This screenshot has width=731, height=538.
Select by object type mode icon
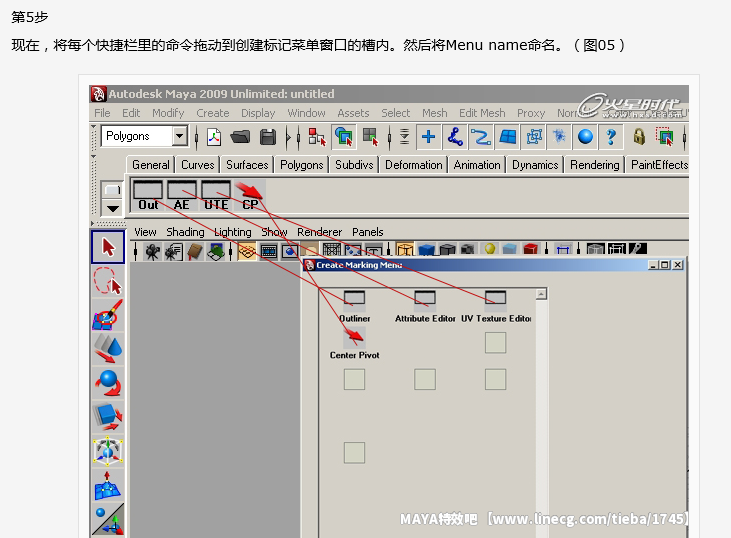pyautogui.click(x=344, y=137)
